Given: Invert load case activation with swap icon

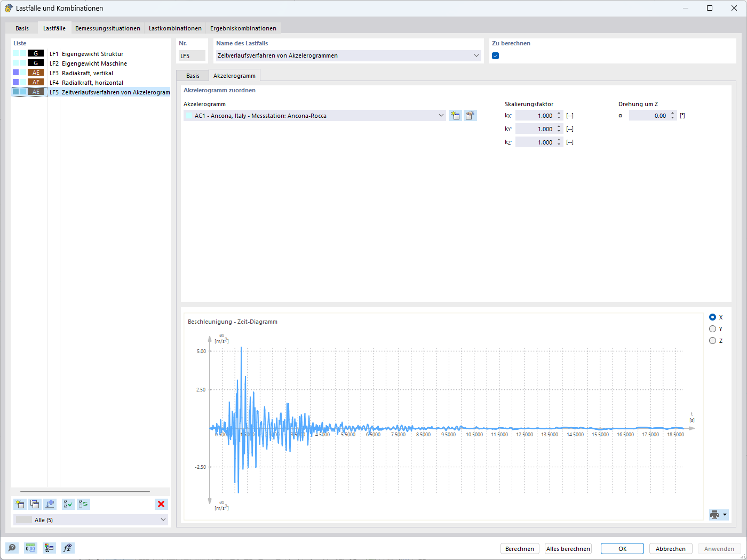Looking at the screenshot, I should point(83,504).
